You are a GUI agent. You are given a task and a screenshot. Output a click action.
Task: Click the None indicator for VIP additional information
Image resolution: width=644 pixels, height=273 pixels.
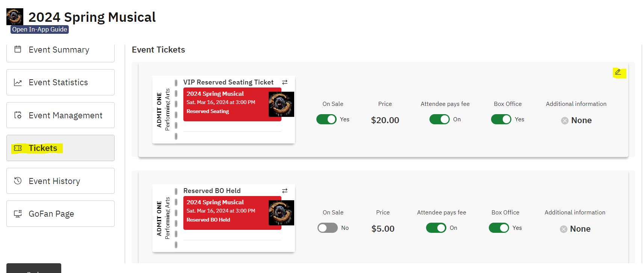(x=565, y=120)
